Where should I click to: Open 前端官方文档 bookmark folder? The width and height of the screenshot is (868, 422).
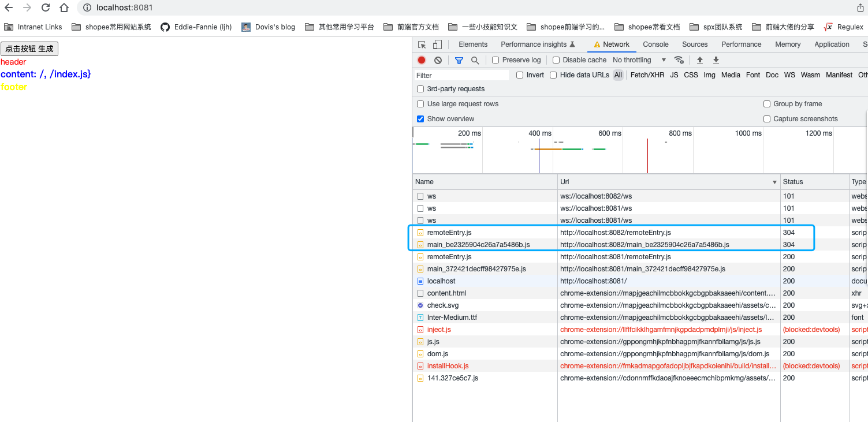(411, 27)
